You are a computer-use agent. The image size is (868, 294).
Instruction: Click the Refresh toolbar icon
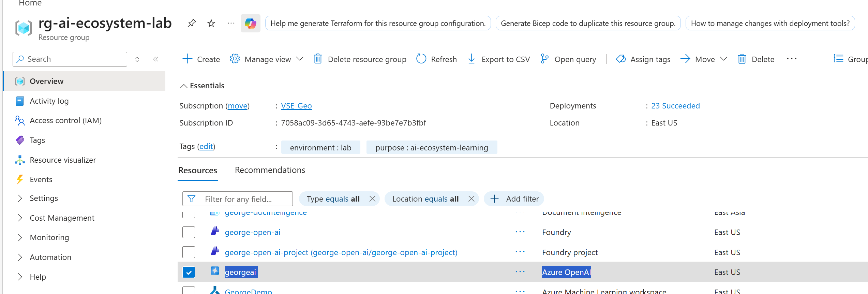click(x=421, y=59)
